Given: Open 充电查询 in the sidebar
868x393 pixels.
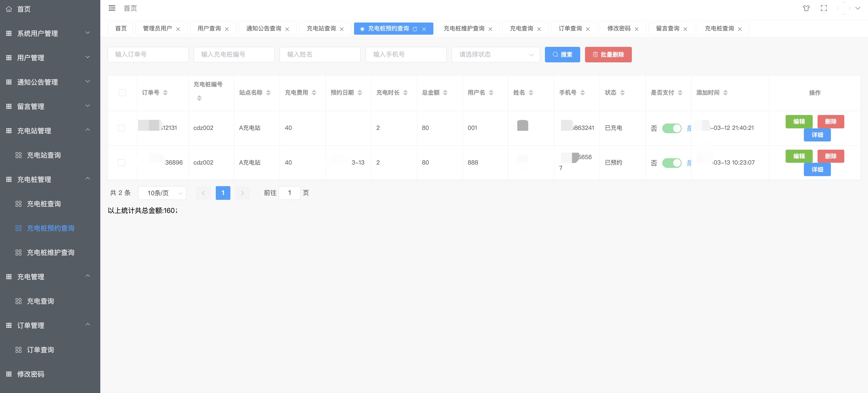Looking at the screenshot, I should (x=50, y=301).
